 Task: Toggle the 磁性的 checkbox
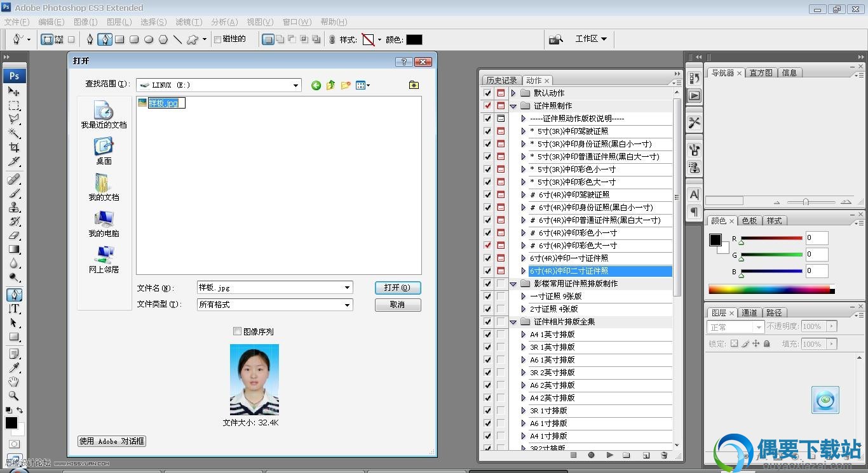point(217,39)
